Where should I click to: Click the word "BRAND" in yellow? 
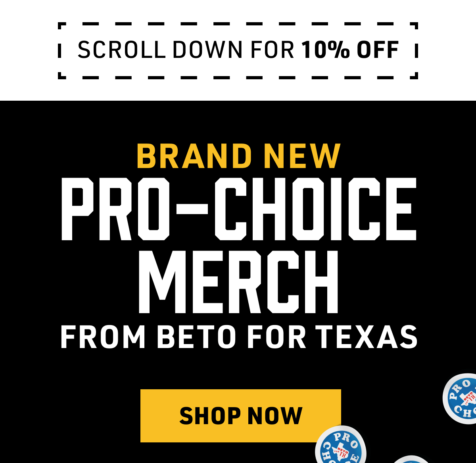pos(194,156)
